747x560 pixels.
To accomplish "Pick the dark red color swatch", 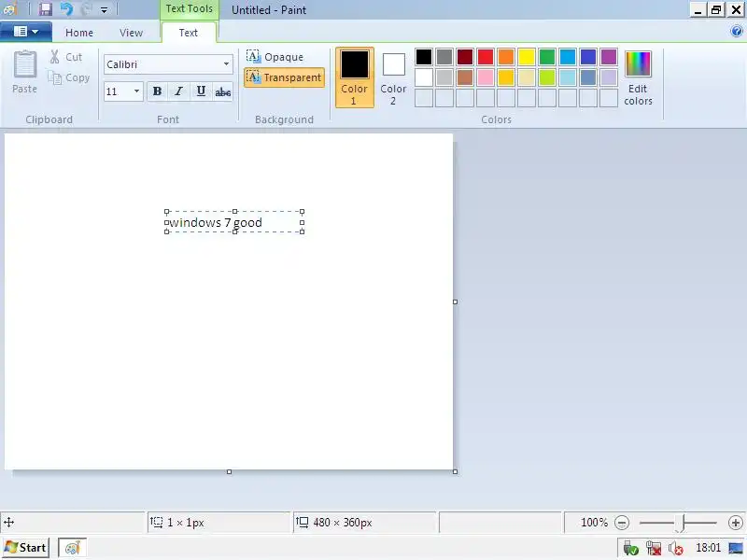I will tap(465, 57).
